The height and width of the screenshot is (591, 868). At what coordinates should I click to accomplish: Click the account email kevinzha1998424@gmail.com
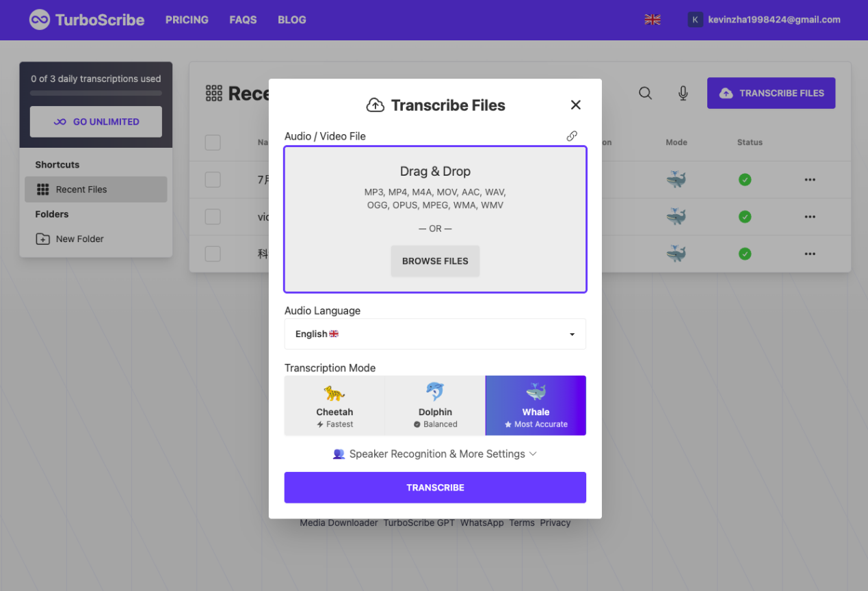774,20
